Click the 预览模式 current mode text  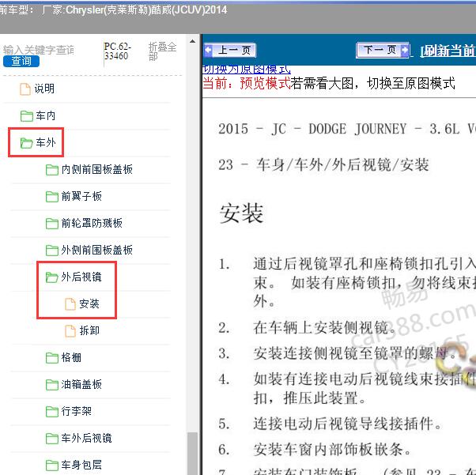tap(265, 83)
